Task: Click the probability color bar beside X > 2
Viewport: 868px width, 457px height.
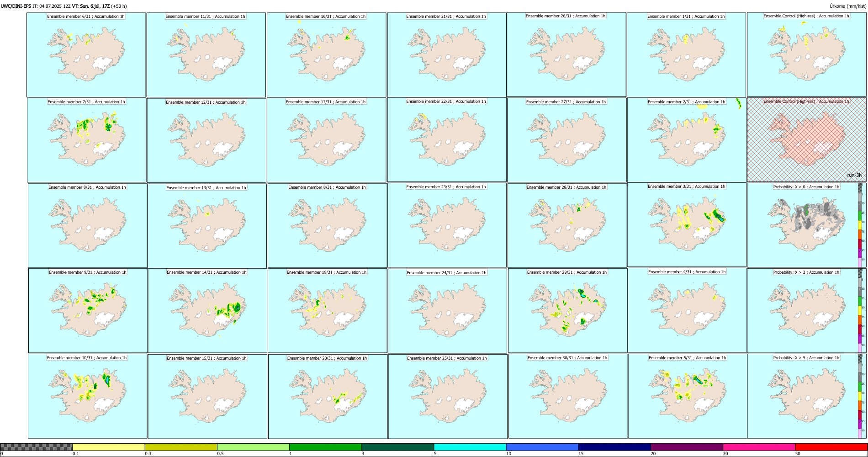Action: pyautogui.click(x=860, y=310)
